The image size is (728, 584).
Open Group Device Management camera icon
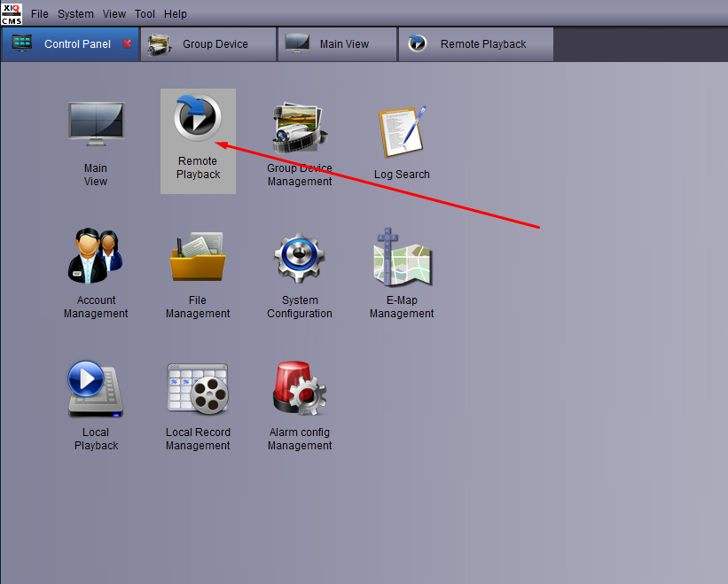click(300, 128)
